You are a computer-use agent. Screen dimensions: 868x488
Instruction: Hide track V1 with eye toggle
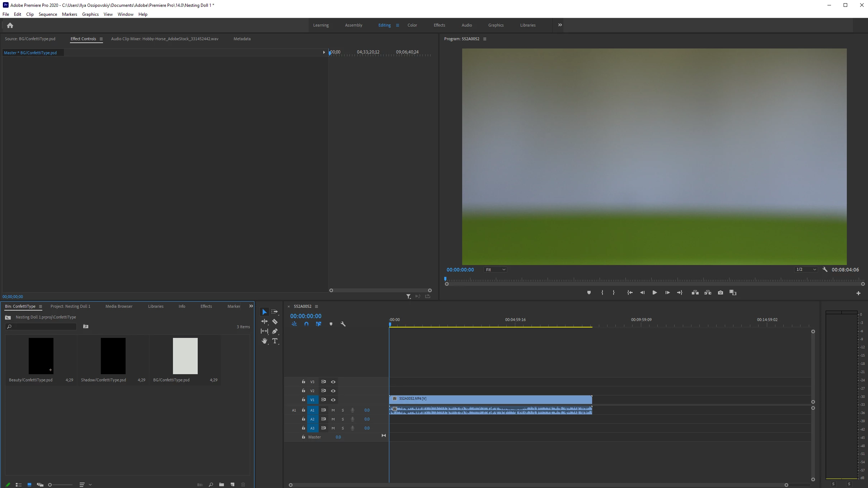pos(333,400)
